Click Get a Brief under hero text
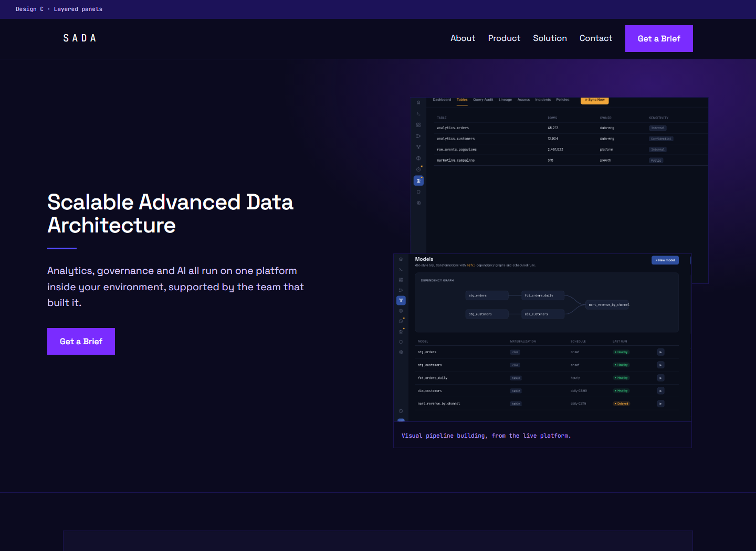756x551 pixels. pos(81,341)
